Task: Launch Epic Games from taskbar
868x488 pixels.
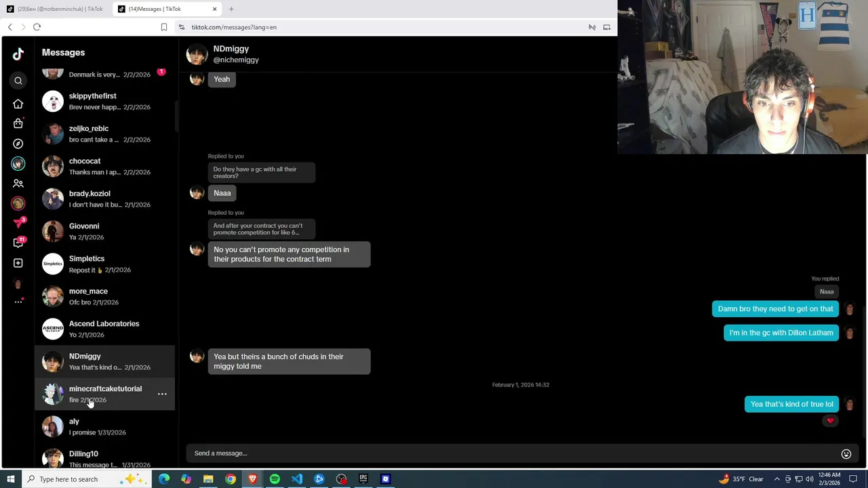Action: pos(363,479)
